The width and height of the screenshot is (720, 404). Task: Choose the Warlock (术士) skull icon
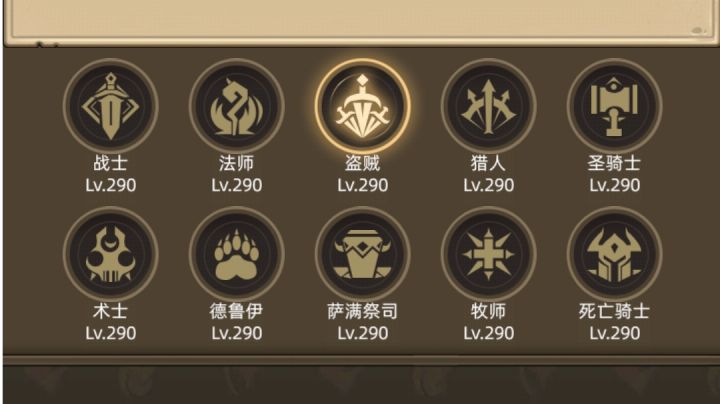click(x=111, y=254)
